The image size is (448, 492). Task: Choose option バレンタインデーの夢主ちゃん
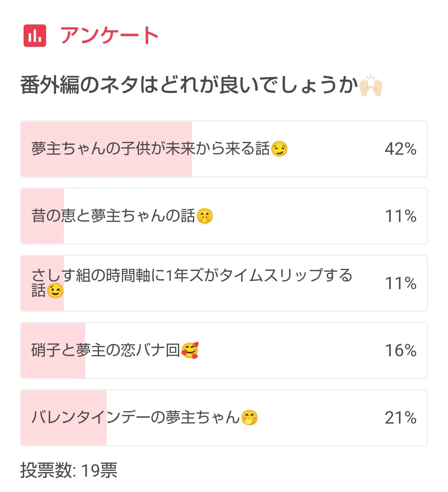click(x=136, y=417)
